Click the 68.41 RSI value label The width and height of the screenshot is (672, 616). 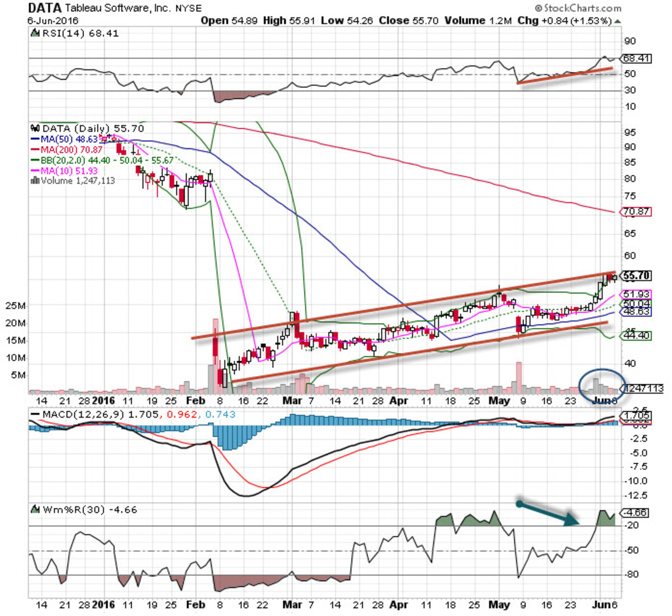click(637, 58)
